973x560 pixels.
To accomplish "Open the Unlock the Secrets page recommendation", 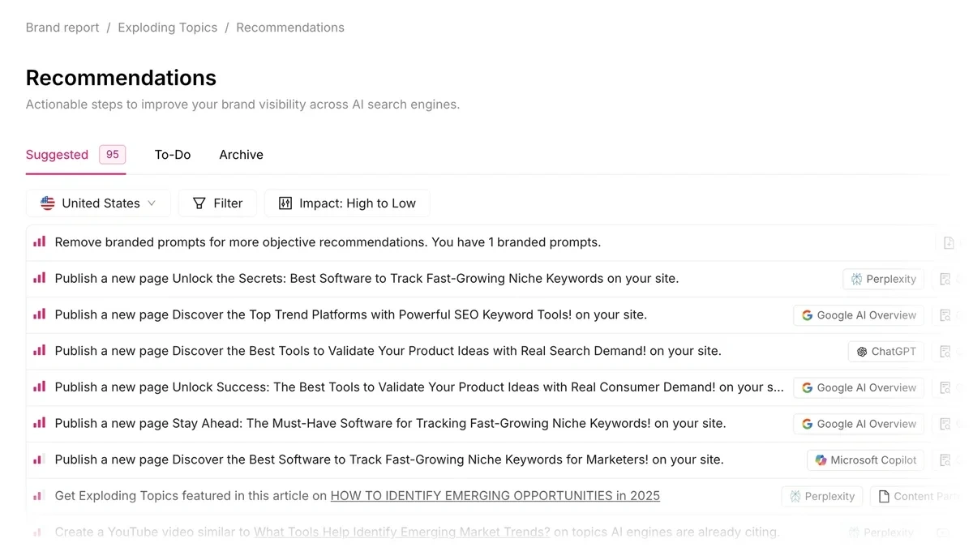I will pyautogui.click(x=366, y=279).
